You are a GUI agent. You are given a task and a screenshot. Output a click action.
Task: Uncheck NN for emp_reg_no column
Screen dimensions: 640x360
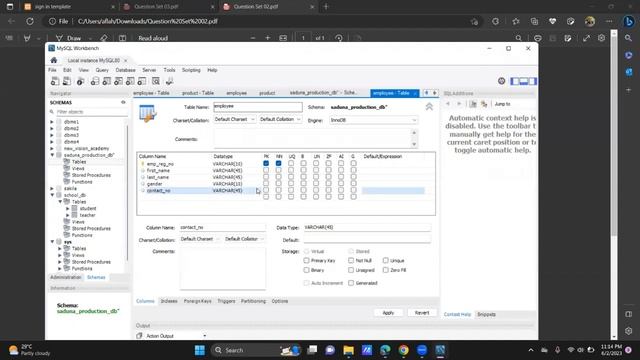point(278,163)
